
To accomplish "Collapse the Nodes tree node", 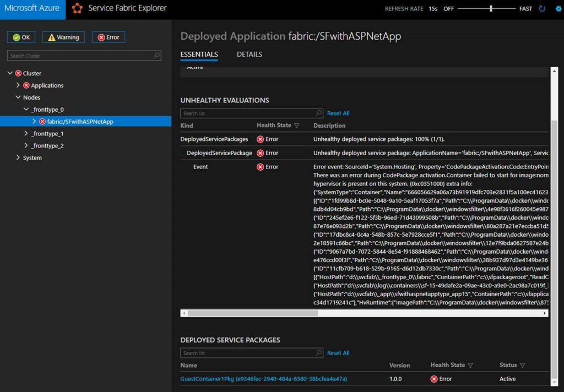I will coord(18,97).
